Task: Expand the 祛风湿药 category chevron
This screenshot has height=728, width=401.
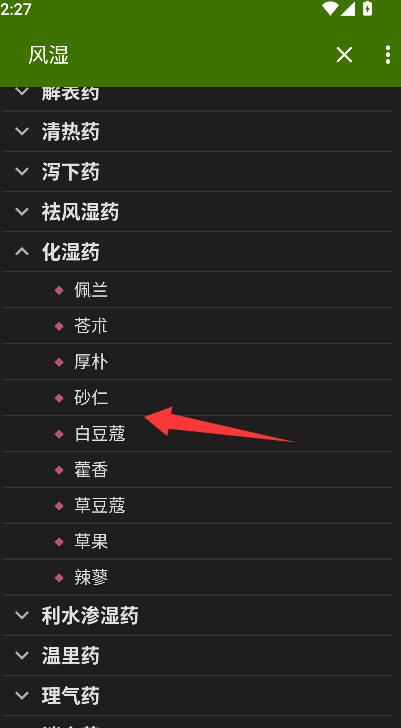Action: tap(22, 212)
